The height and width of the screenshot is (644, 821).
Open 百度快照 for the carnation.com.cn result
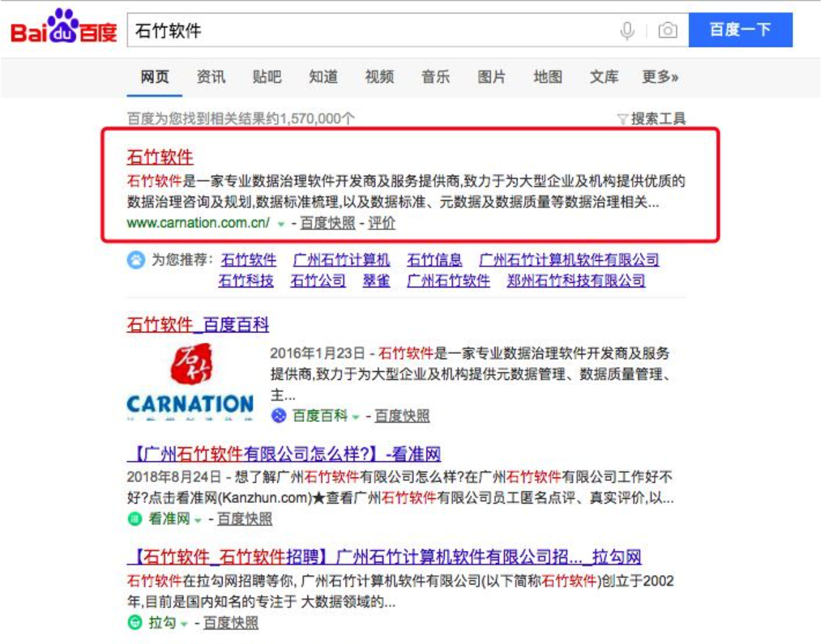pyautogui.click(x=327, y=223)
